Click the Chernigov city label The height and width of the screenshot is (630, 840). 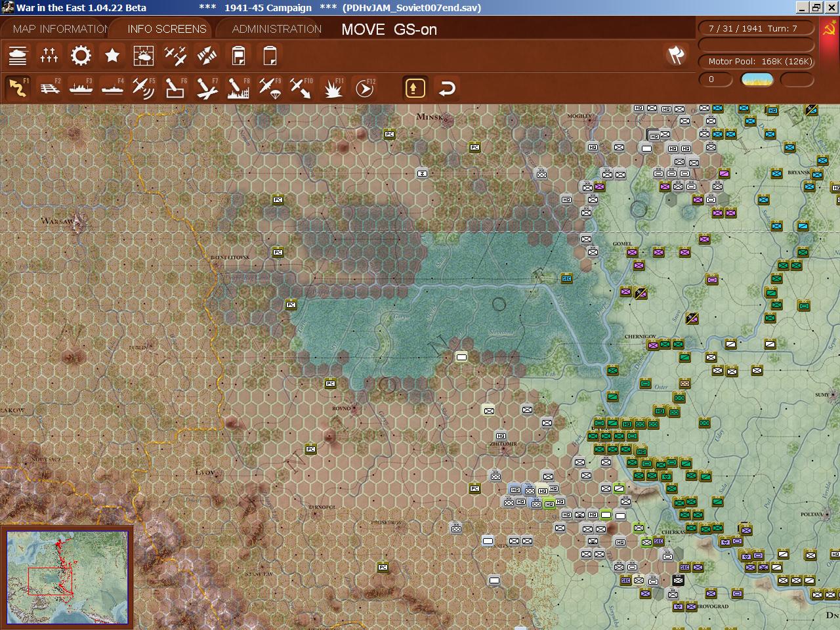[x=640, y=337]
